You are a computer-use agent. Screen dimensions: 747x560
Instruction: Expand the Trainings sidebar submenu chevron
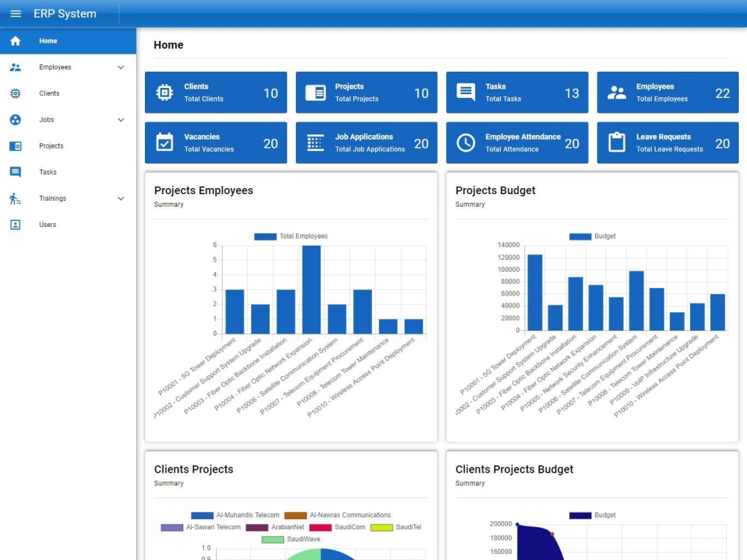121,198
